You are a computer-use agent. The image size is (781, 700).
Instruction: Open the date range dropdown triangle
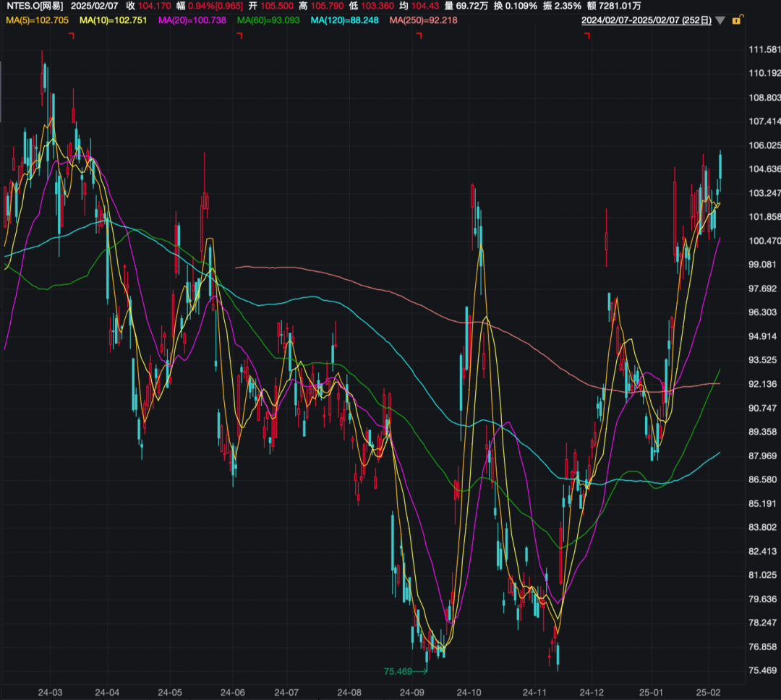[x=720, y=20]
